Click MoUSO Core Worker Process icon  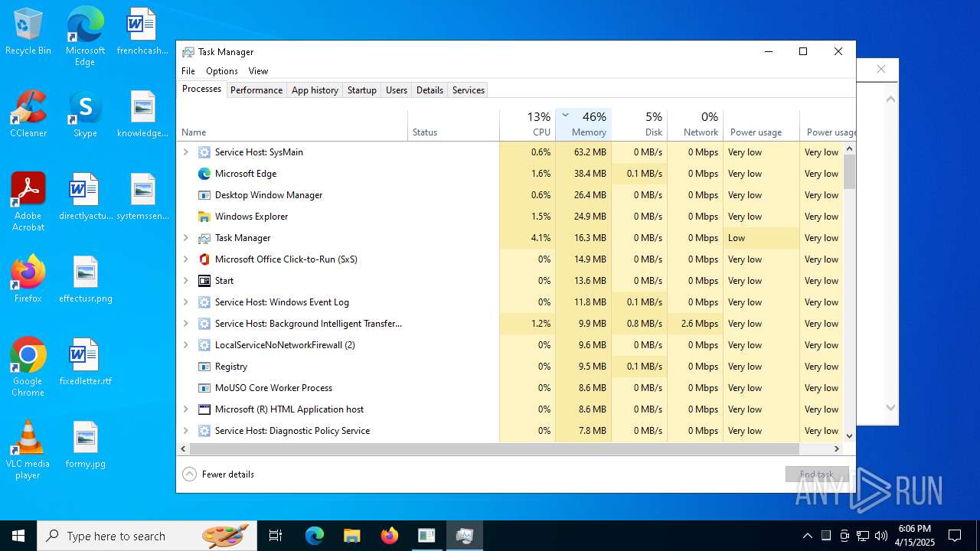pos(204,388)
